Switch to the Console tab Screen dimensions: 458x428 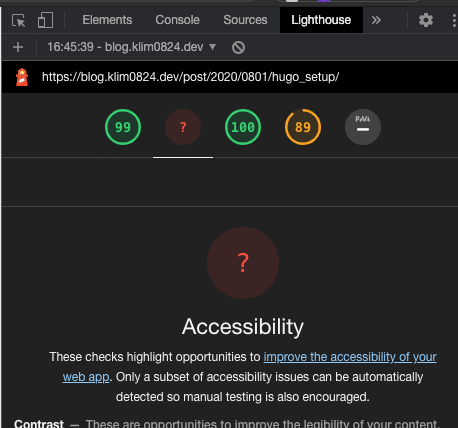click(178, 20)
